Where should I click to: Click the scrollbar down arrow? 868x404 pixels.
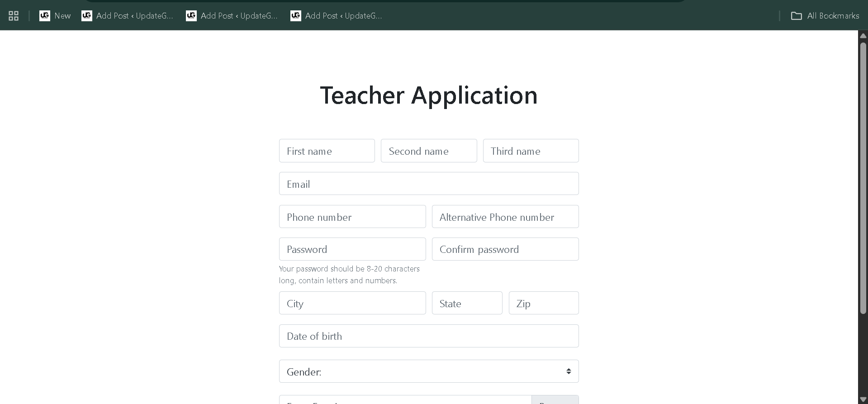(863, 399)
